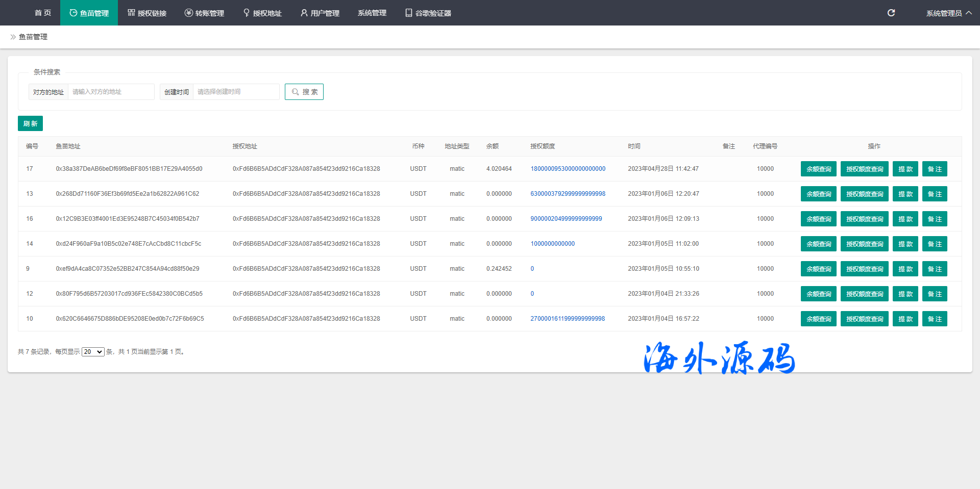Click 备注 button for record number 10
The width and height of the screenshot is (980, 489).
click(x=934, y=319)
